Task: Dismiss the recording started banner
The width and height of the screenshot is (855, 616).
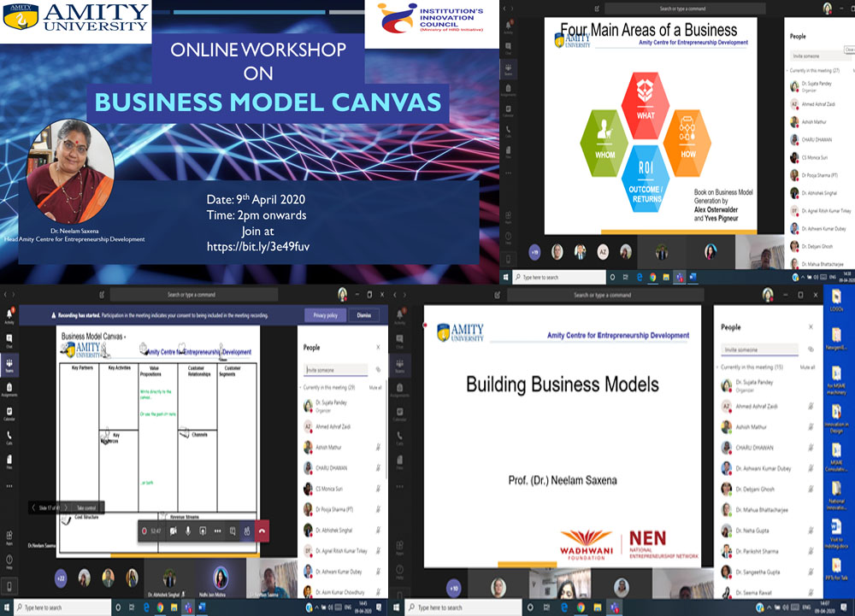Action: tap(363, 314)
